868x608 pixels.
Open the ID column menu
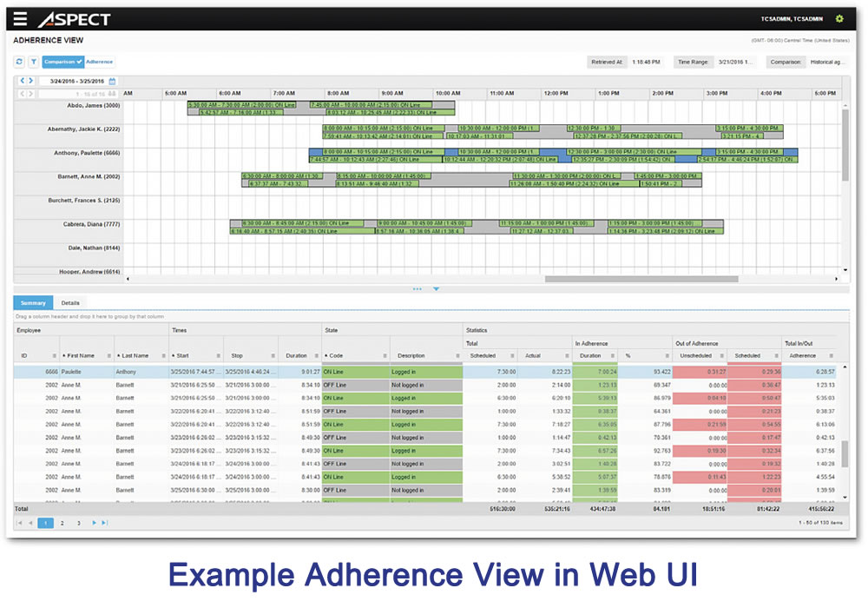pyautogui.click(x=54, y=356)
